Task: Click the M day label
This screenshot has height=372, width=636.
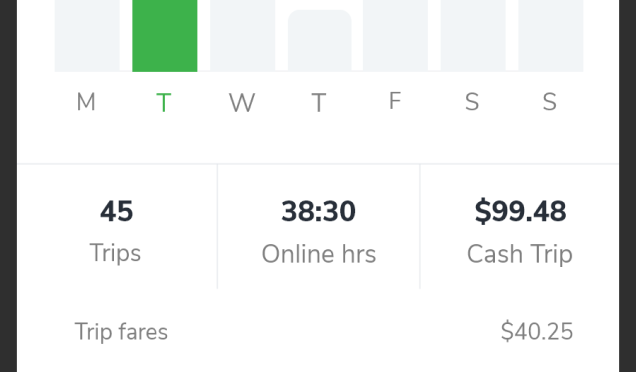Action: pyautogui.click(x=86, y=102)
